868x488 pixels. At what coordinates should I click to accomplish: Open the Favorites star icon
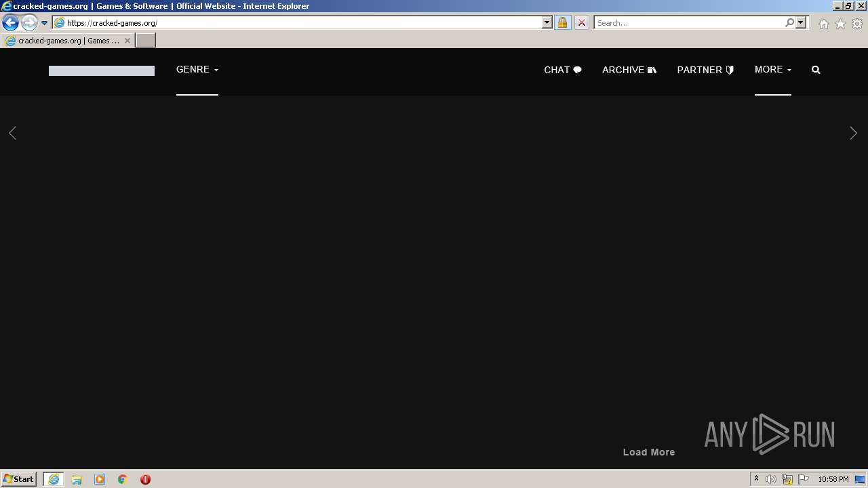(x=840, y=24)
